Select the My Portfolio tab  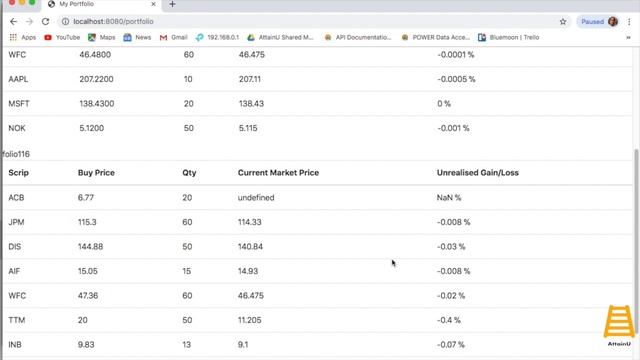point(101,4)
